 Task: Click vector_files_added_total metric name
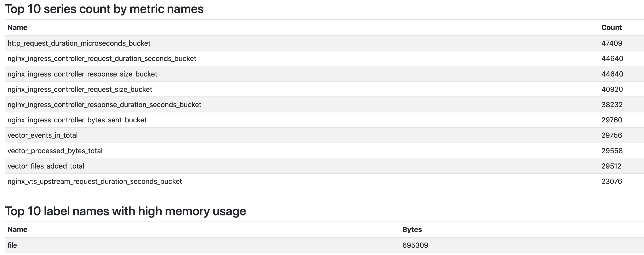[46, 166]
